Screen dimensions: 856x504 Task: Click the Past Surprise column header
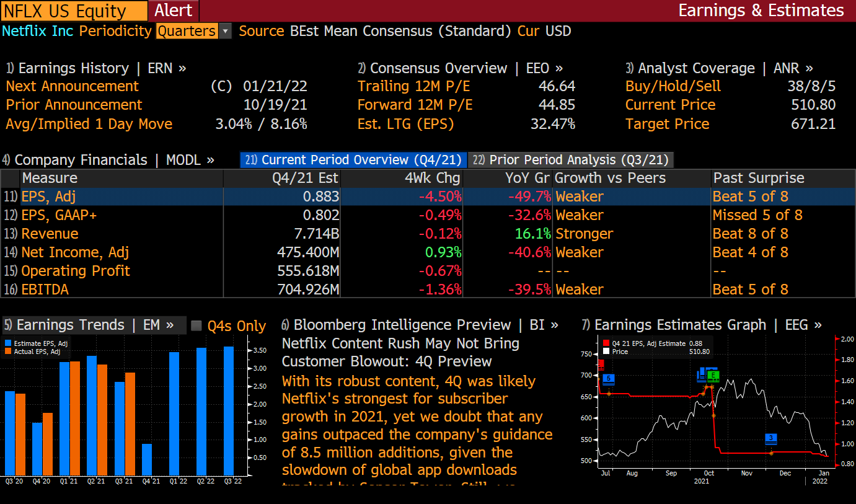pos(783,179)
